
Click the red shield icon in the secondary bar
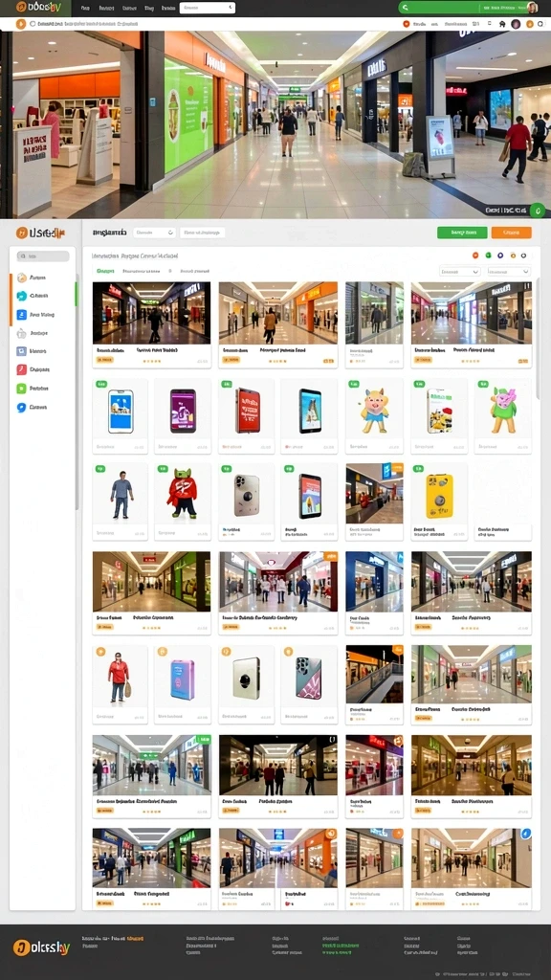(406, 24)
